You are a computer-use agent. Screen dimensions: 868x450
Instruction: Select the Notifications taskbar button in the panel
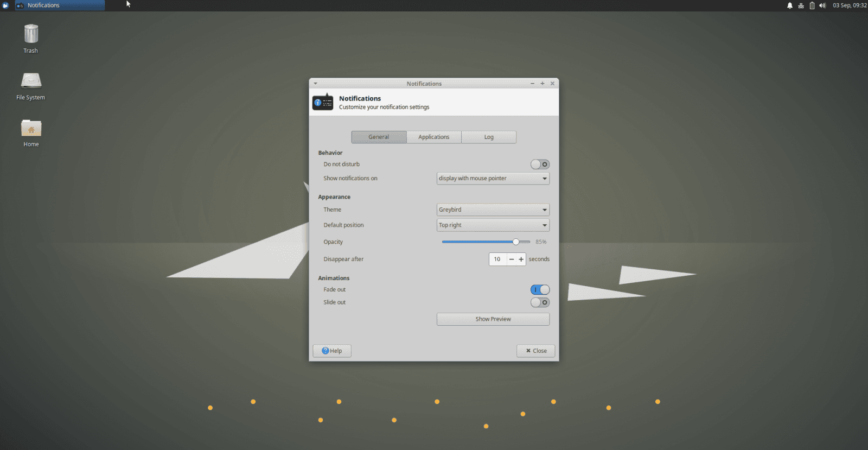(60, 5)
